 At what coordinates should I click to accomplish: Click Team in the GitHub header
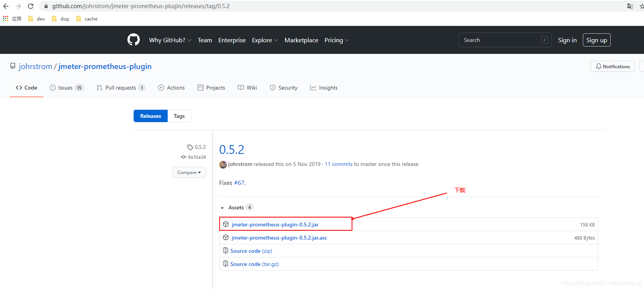coord(205,40)
